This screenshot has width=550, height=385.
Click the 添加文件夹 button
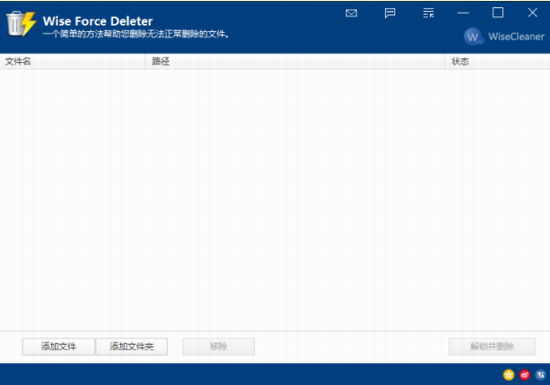point(132,347)
